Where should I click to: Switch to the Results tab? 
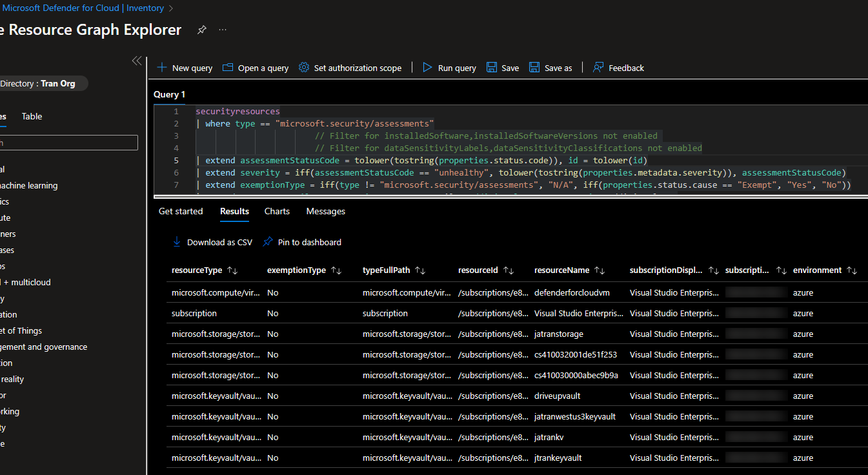(234, 211)
